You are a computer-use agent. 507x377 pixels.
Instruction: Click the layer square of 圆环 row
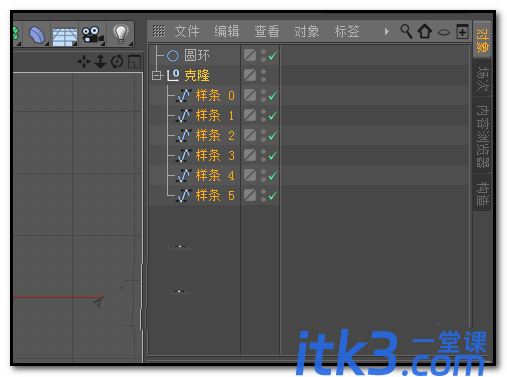coord(250,55)
